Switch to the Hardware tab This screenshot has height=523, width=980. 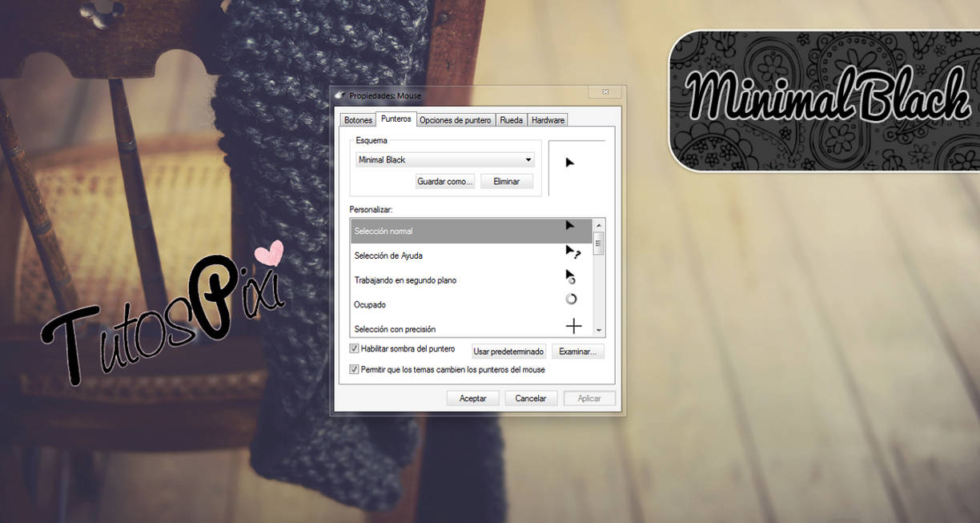(548, 119)
